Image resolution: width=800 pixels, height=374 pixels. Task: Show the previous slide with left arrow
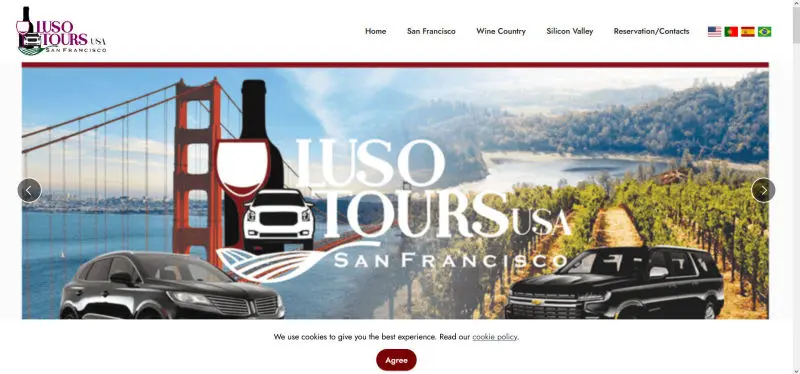29,190
